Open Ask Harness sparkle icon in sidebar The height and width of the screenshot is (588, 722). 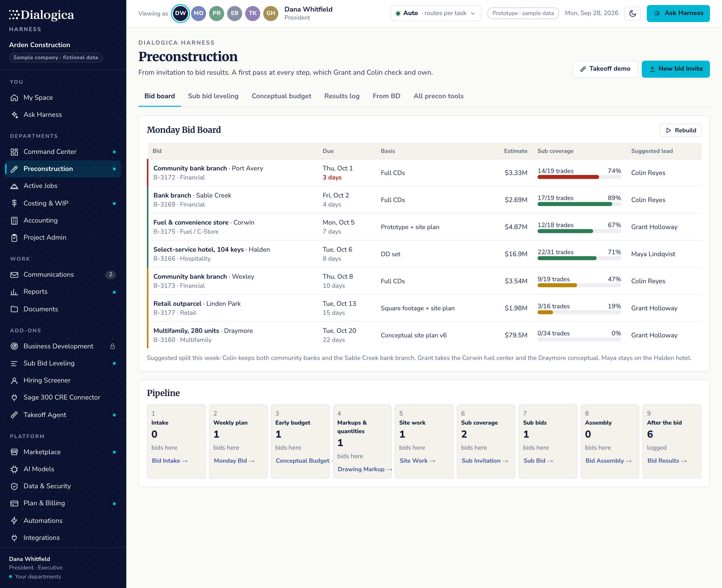(14, 115)
